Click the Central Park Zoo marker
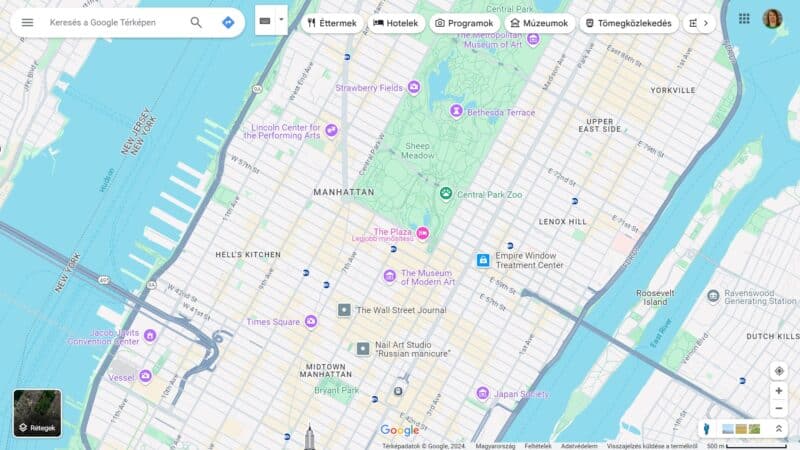Screen dimensions: 800x450 (446, 193)
